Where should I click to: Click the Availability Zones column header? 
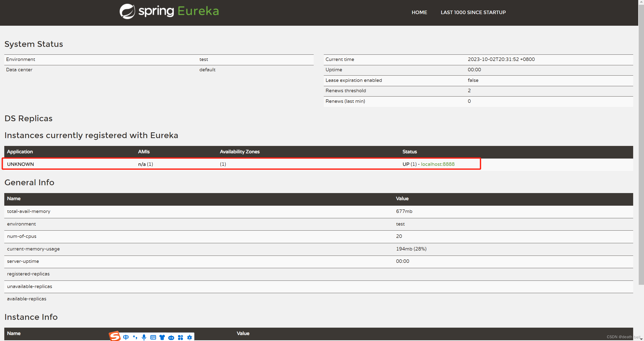240,152
